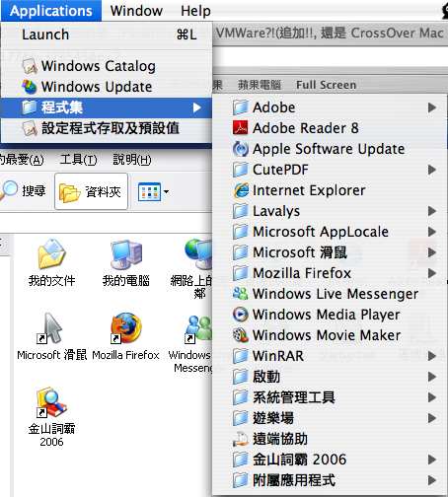Click Microsoft 滑鼠 folder icon in submenu
Image resolution: width=448 pixels, height=497 pixels.
point(240,252)
